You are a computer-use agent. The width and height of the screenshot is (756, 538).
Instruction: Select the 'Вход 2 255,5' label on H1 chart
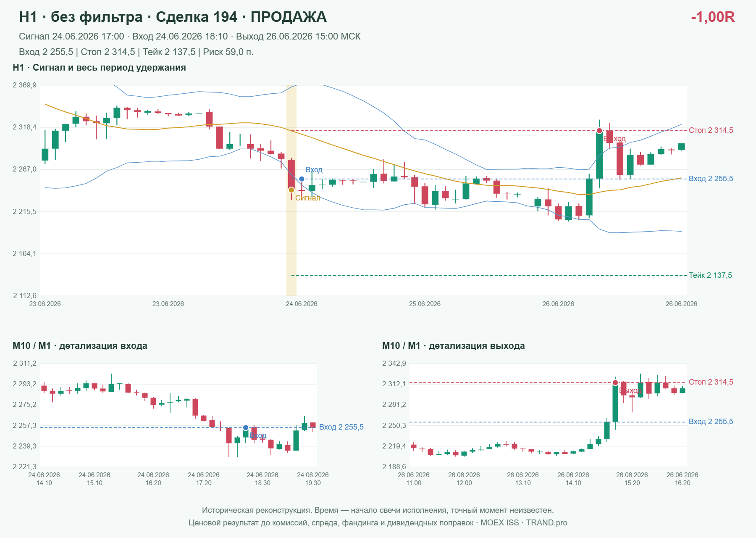[711, 179]
